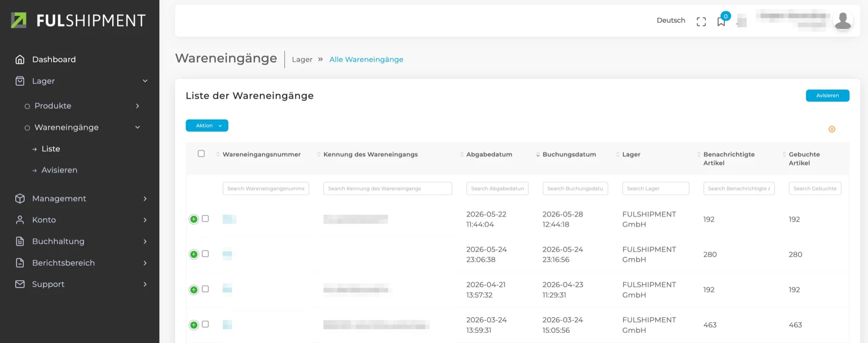Expand row details for the 2026-03-24 entry
Screen dimensions: 868x343
click(x=194, y=325)
